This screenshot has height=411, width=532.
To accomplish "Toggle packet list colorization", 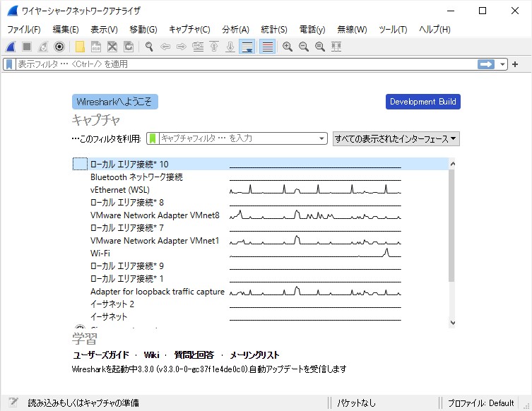I will coord(267,47).
